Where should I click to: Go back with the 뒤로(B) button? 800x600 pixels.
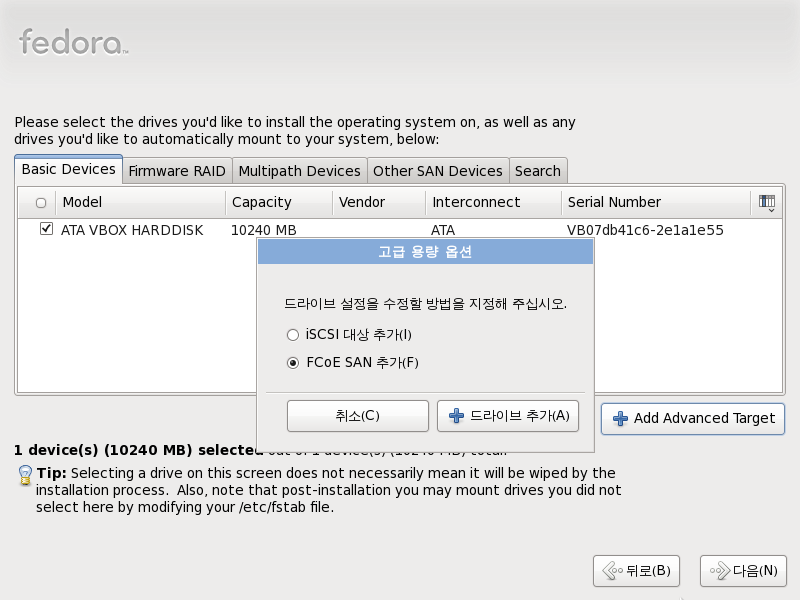click(x=636, y=571)
